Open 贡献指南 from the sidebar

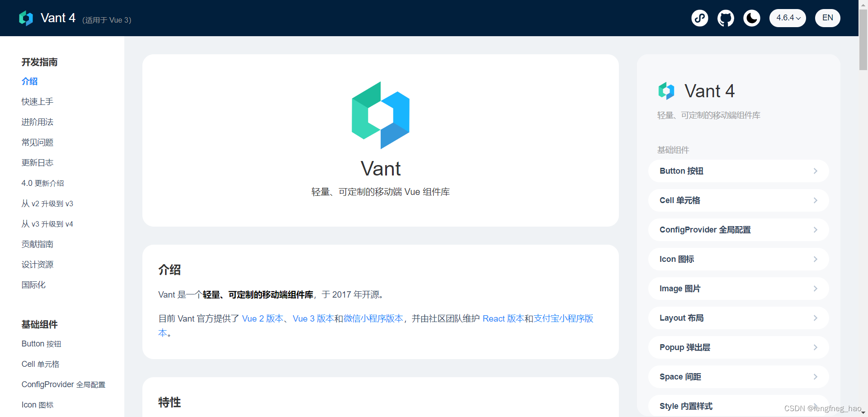[38, 244]
